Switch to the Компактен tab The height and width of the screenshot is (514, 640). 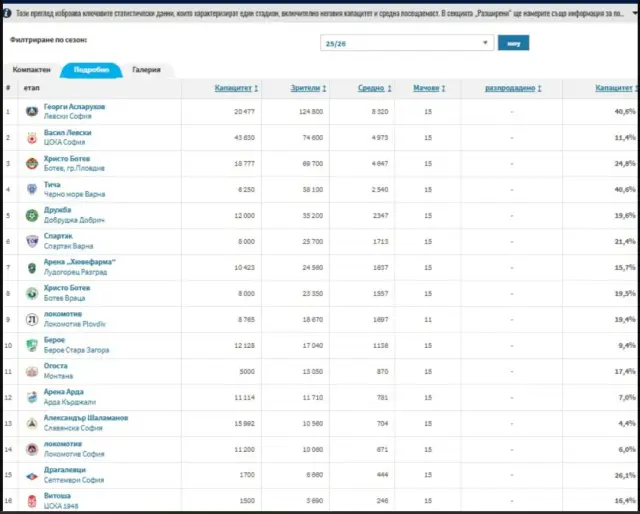coord(31,70)
